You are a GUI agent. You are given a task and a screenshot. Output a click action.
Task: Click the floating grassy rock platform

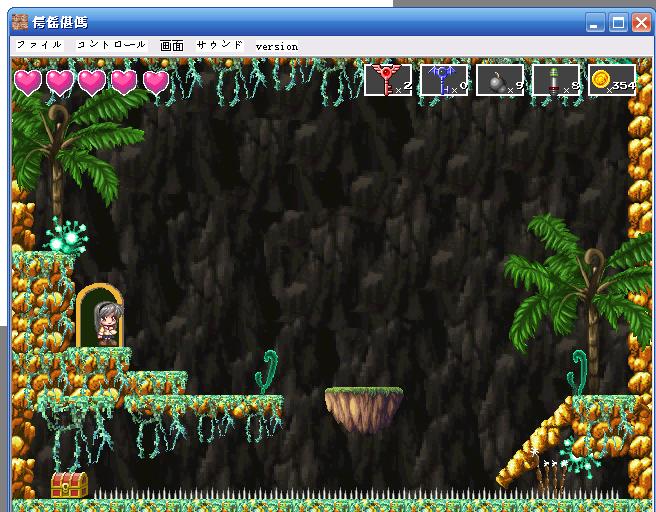click(364, 410)
